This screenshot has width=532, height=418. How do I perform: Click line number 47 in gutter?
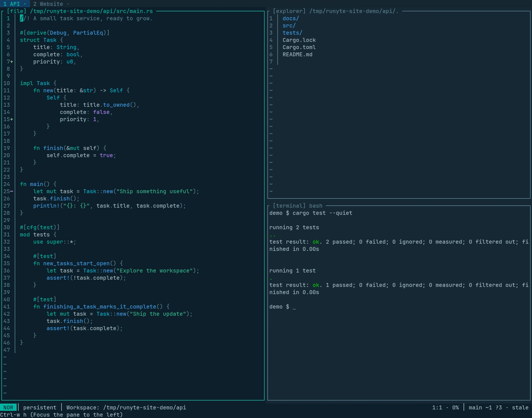(7, 350)
